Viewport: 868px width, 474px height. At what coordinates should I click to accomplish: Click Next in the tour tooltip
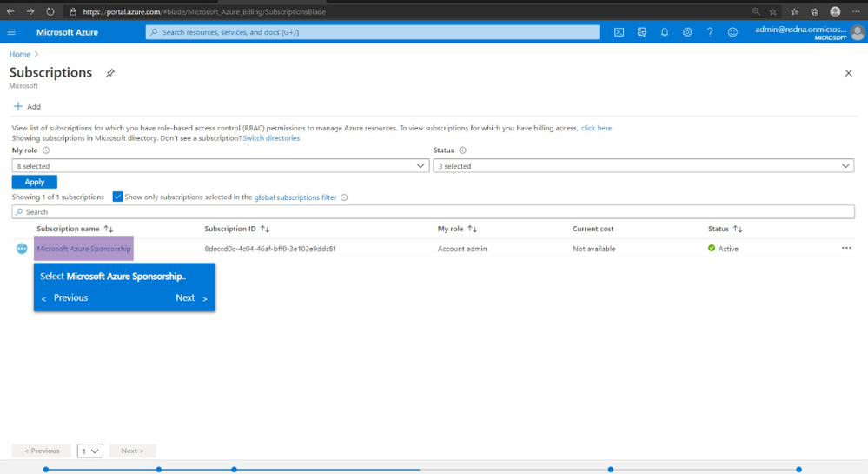click(x=191, y=298)
